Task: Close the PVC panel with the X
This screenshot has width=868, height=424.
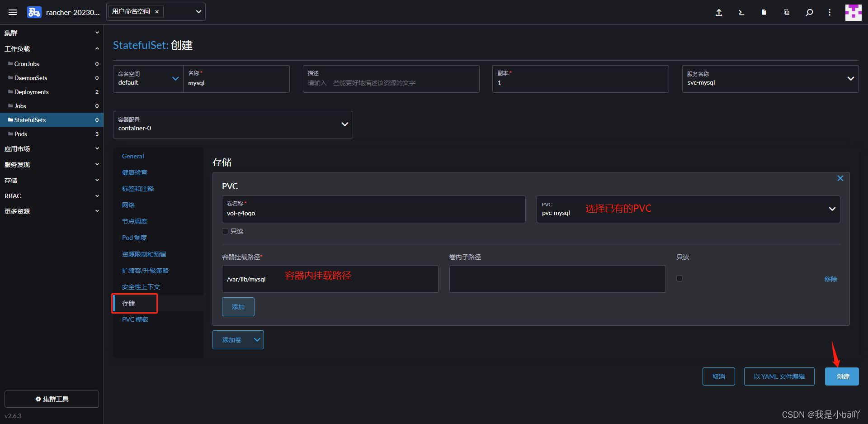Action: 840,178
